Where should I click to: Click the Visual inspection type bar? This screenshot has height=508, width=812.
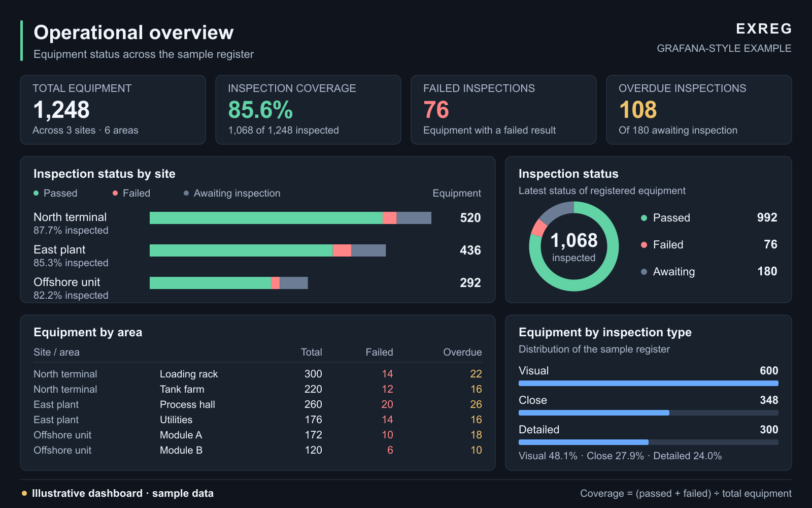point(649,384)
